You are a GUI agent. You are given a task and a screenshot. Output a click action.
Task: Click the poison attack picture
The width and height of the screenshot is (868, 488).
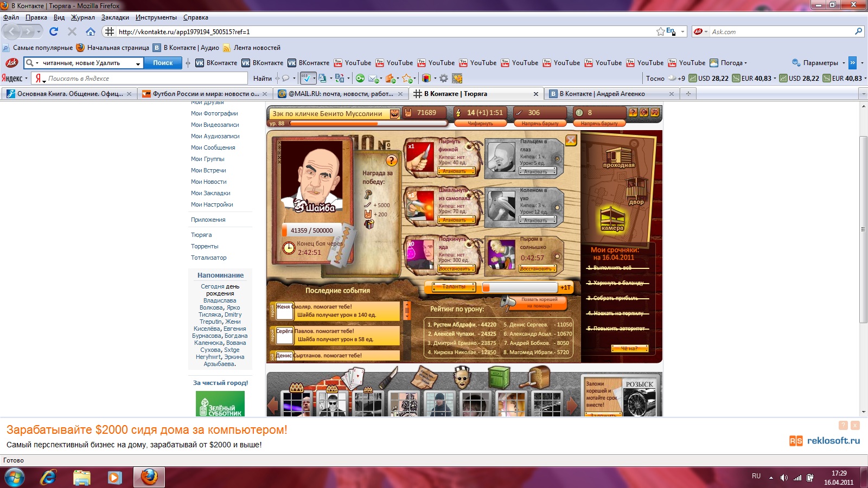(420, 254)
